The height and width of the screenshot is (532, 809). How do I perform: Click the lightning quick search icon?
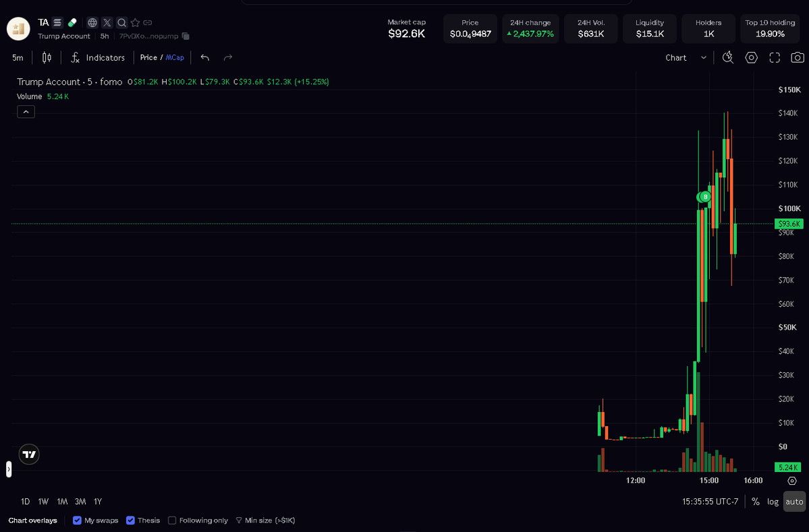coord(728,58)
